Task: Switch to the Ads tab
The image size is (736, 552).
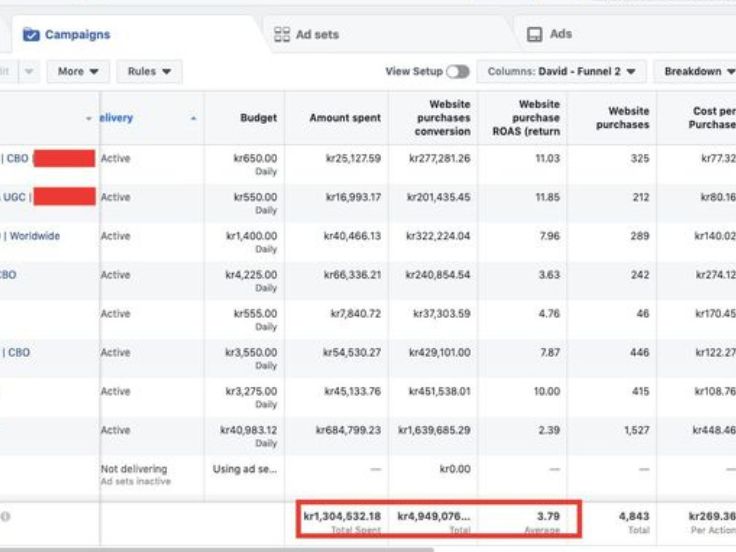Action: 561,35
